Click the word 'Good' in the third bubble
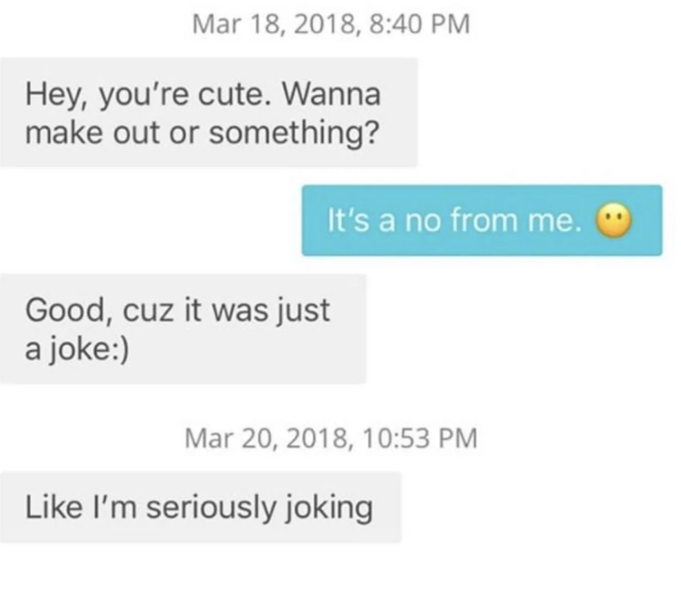Viewport: 681px width, 616px height. click(x=66, y=310)
